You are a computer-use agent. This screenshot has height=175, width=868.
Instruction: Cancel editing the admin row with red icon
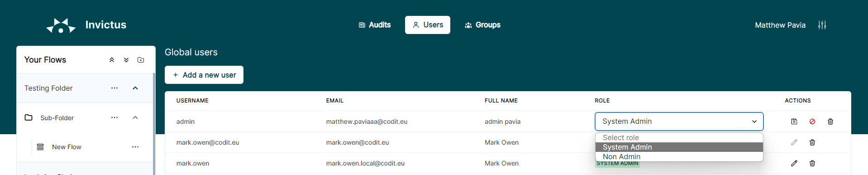[812, 122]
